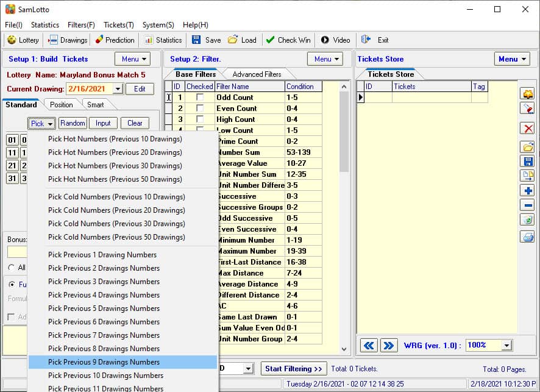Click the recycle bin icon in Tickets Store

[x=528, y=219]
